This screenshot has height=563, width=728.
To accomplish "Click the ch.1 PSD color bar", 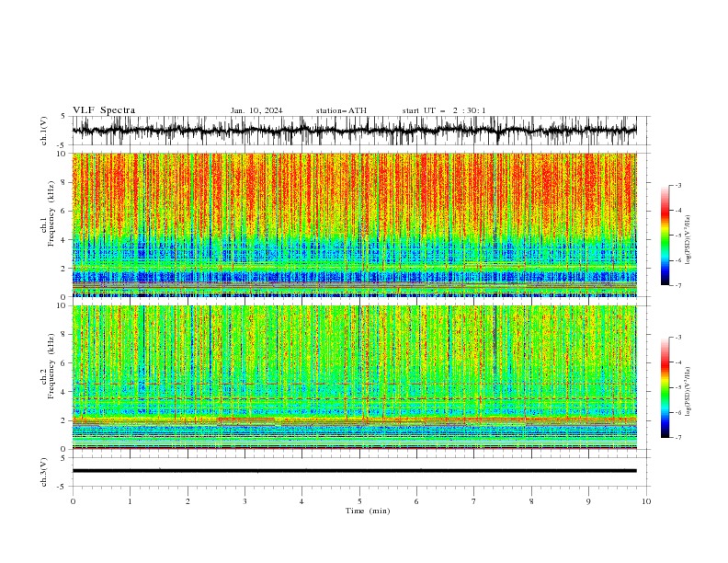I will click(665, 236).
